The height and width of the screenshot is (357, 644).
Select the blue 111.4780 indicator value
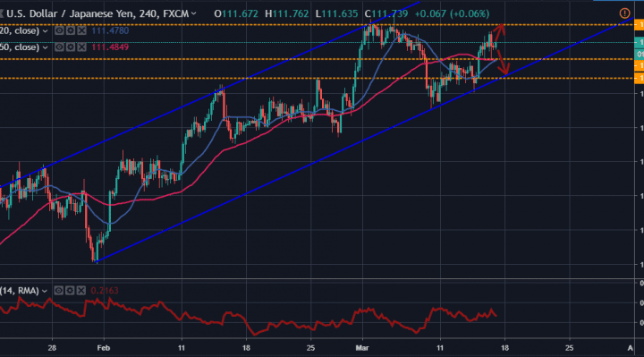(110, 30)
